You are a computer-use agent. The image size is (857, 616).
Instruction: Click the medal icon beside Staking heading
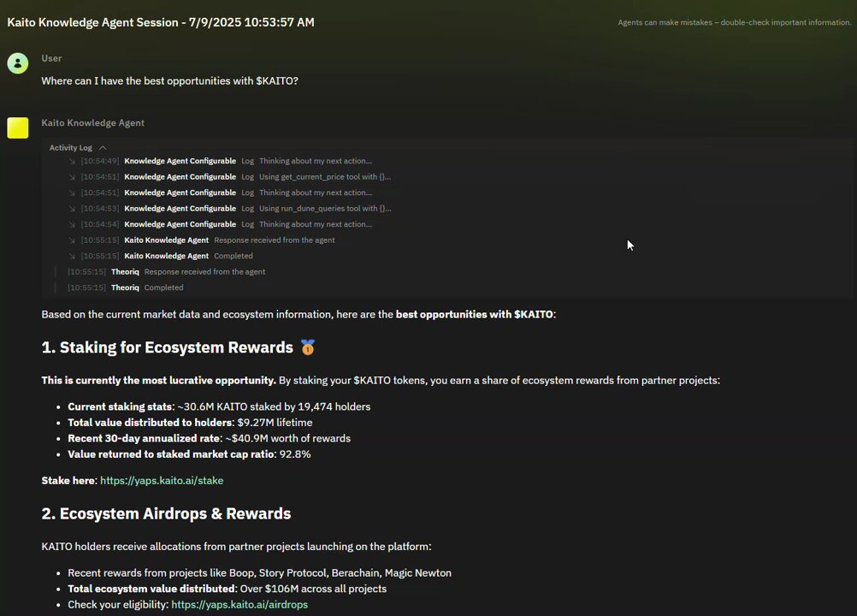click(x=308, y=347)
